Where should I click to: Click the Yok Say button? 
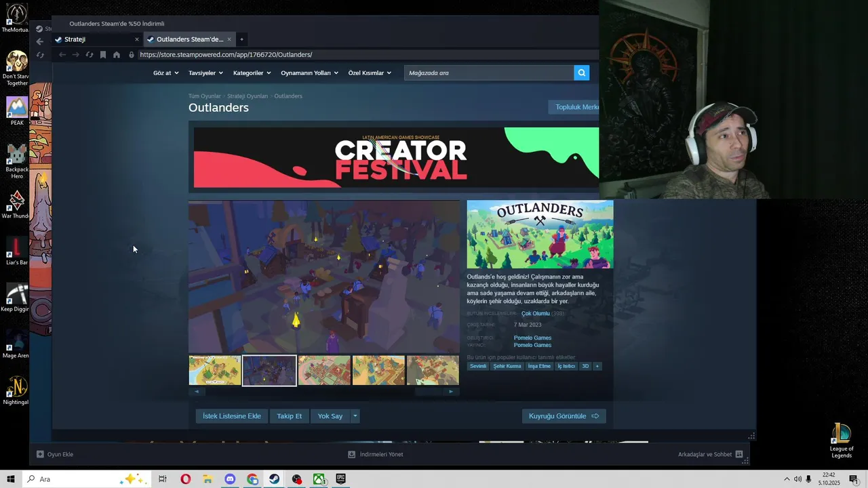(x=330, y=416)
